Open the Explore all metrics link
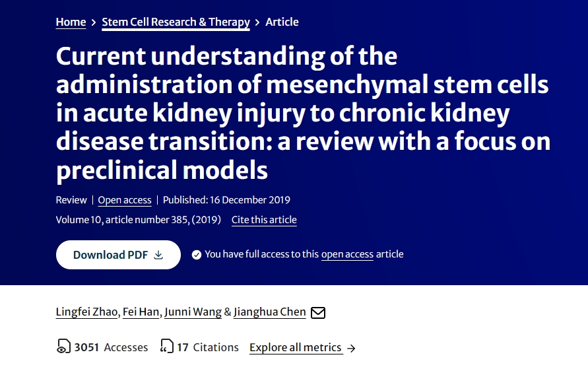The image size is (588, 369). coord(295,347)
